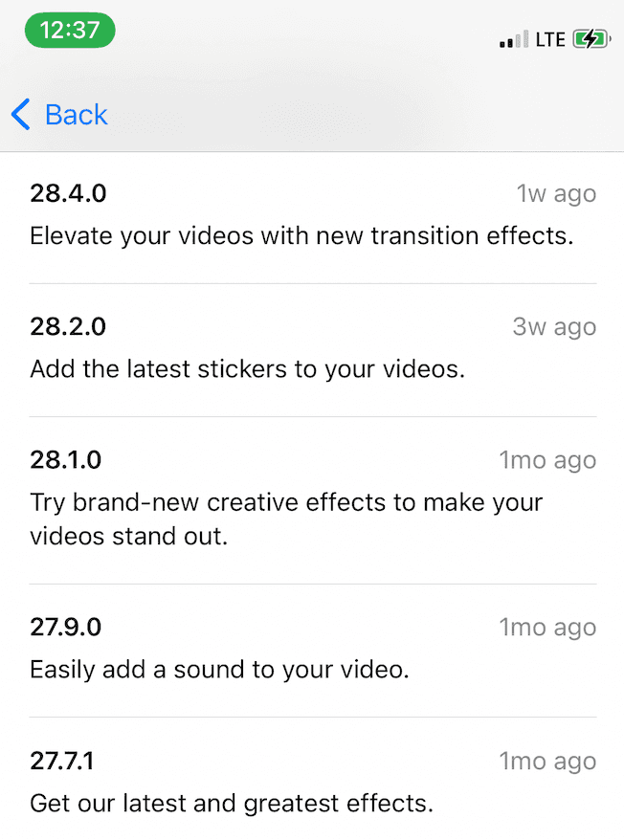The height and width of the screenshot is (840, 624).
Task: Tap '1mo ago' beside version 27.7.1
Action: click(x=547, y=762)
